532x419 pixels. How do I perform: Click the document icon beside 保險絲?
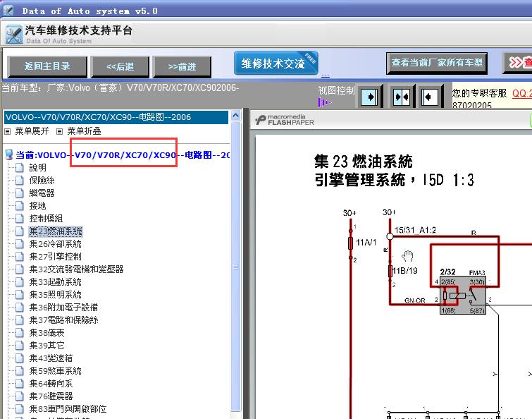[x=20, y=181]
